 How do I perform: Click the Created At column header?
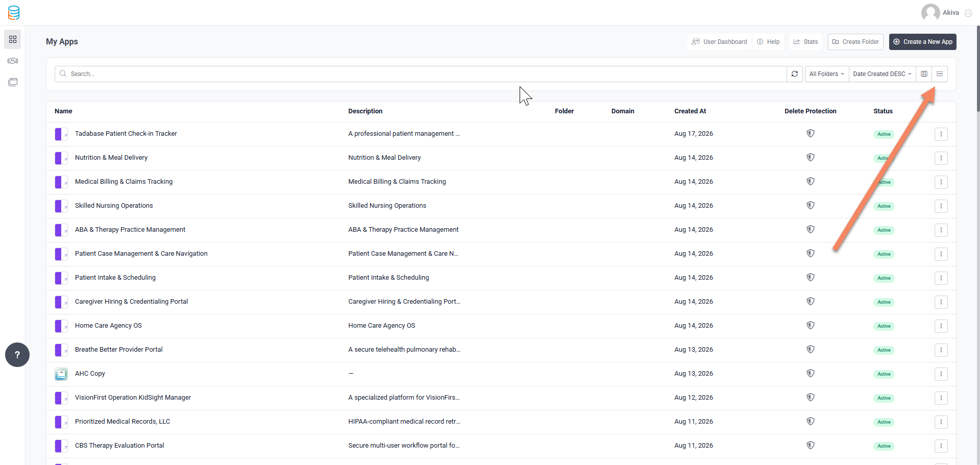click(690, 111)
